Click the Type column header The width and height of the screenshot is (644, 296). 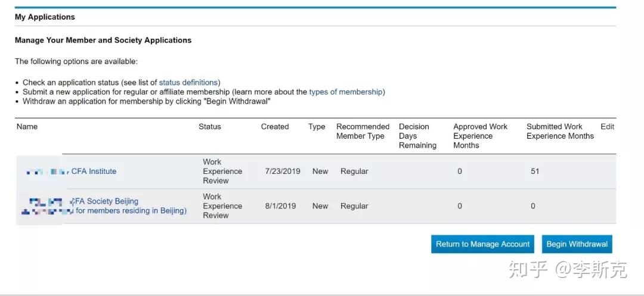(317, 127)
